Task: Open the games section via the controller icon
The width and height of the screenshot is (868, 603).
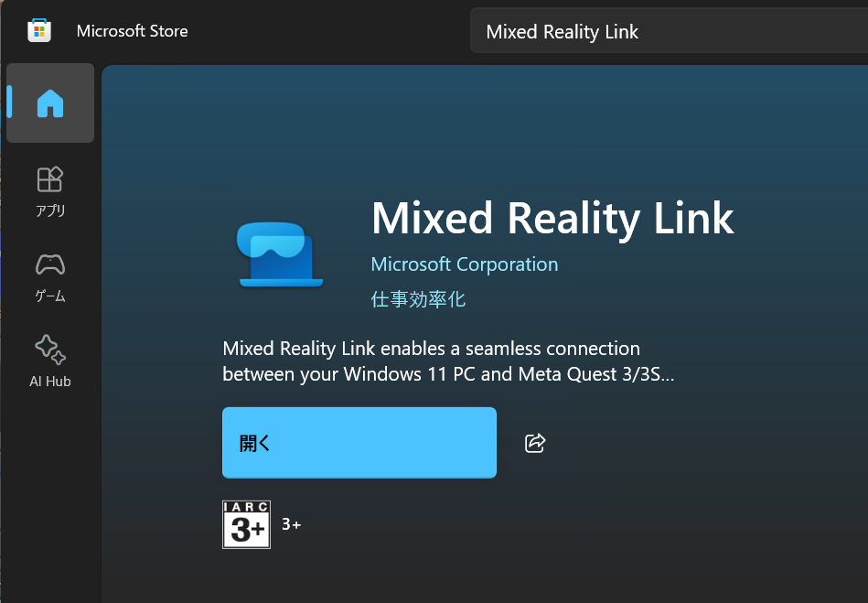Action: click(x=50, y=265)
